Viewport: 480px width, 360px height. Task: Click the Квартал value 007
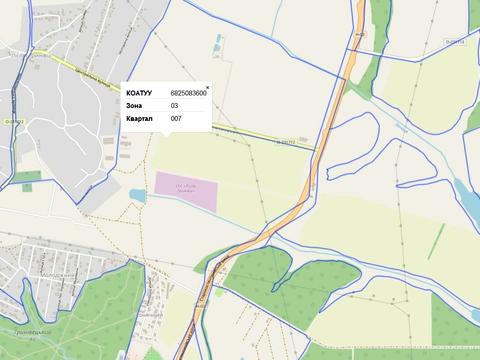[176, 118]
